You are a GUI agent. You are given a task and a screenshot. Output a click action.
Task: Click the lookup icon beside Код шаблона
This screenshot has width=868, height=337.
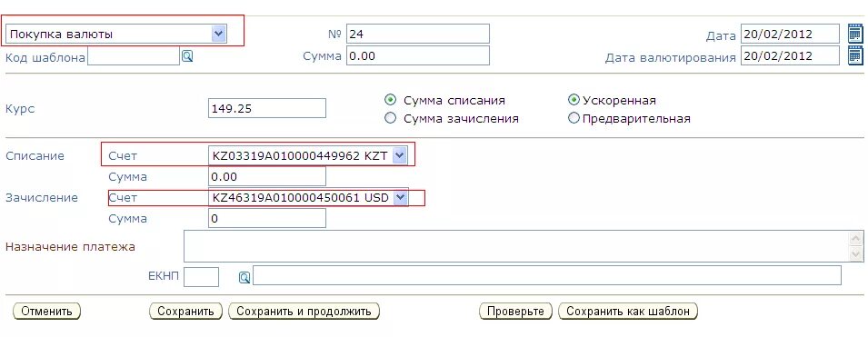(187, 55)
